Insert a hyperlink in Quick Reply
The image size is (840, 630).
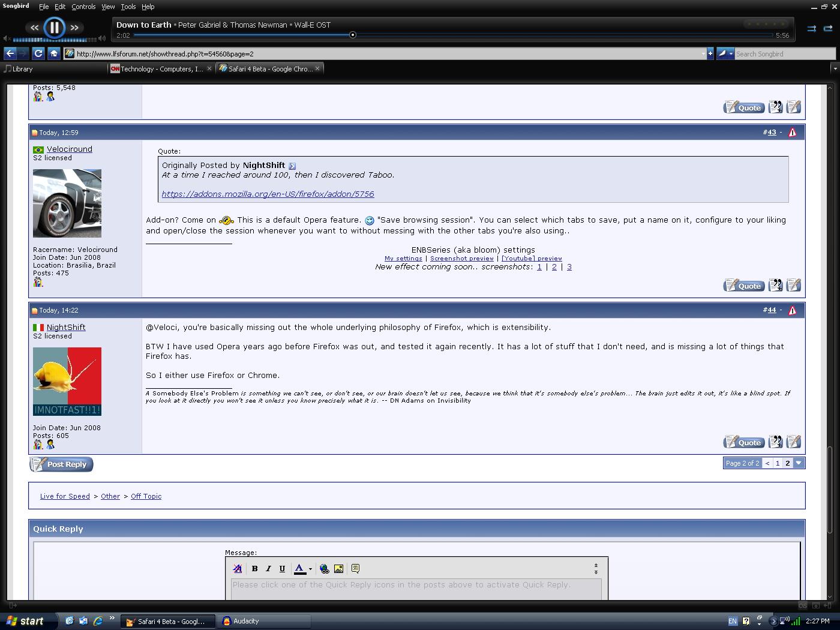tap(325, 569)
